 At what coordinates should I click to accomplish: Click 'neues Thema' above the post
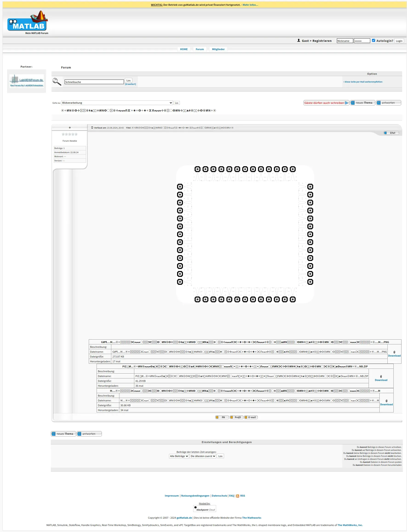tap(363, 103)
